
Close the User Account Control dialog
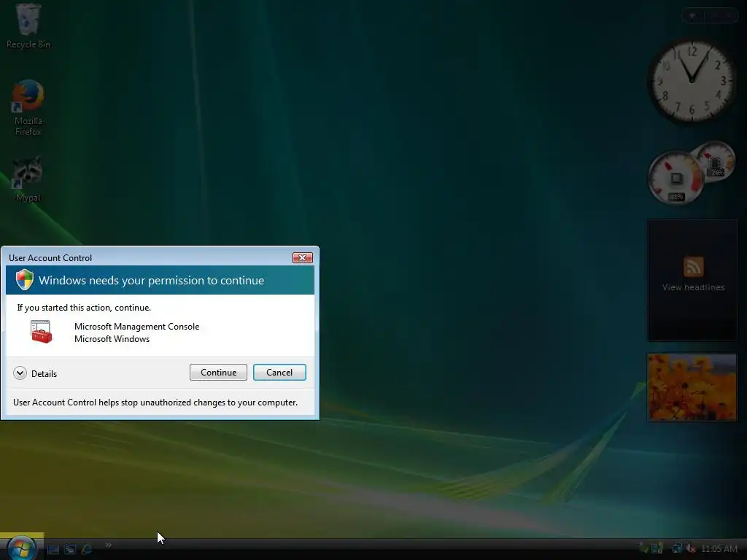pos(303,257)
